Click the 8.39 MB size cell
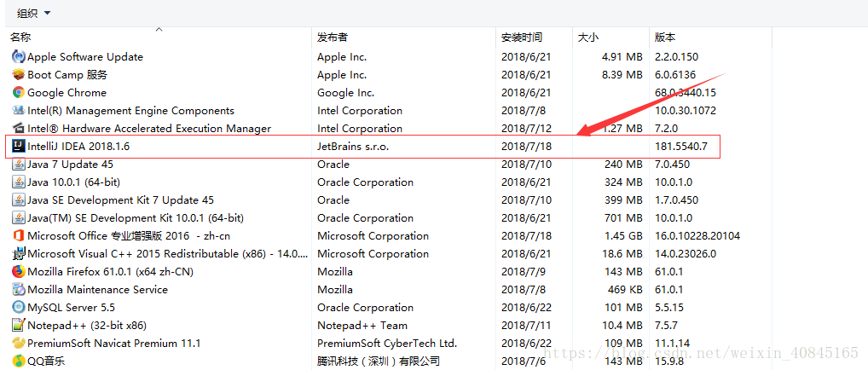The width and height of the screenshot is (868, 370). (622, 74)
